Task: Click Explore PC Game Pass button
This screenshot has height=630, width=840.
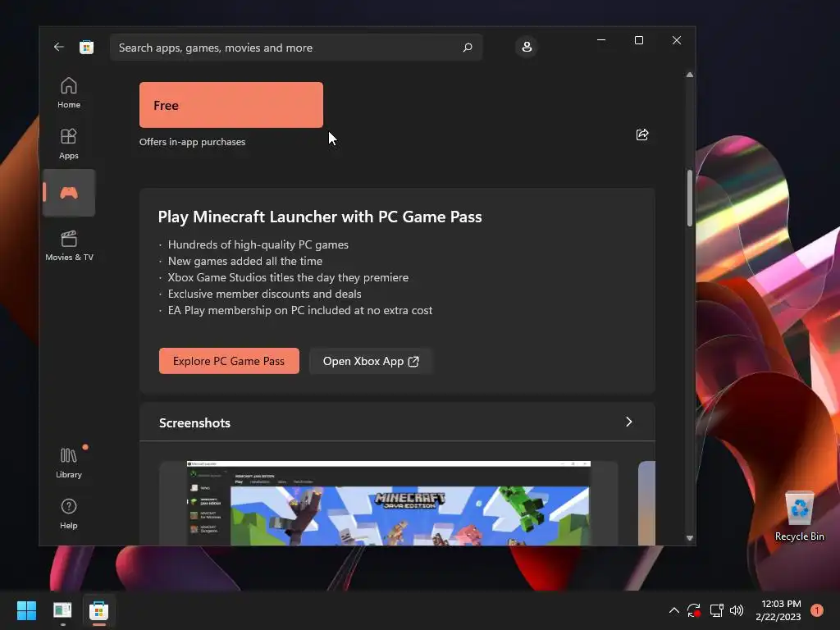Action: [x=229, y=361]
